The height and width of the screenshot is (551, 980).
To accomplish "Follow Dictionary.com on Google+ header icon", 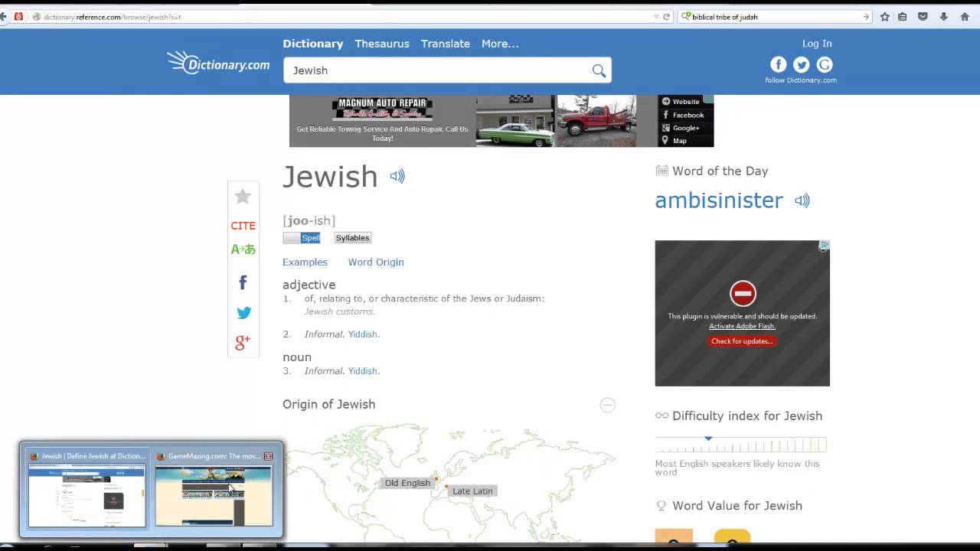I will point(825,65).
